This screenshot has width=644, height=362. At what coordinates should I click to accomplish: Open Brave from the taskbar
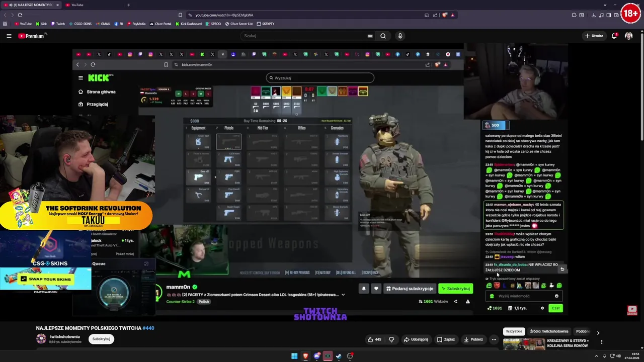[305, 356]
